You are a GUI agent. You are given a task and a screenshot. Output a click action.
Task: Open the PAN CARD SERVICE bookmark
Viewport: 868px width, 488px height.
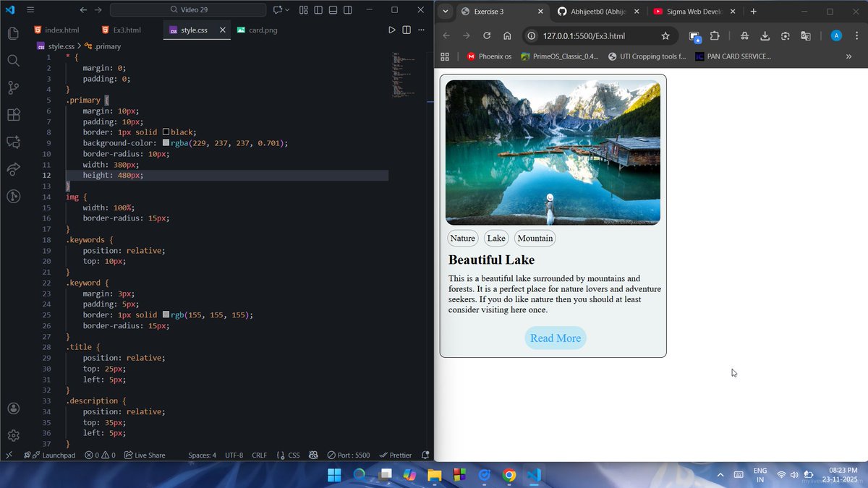point(733,56)
